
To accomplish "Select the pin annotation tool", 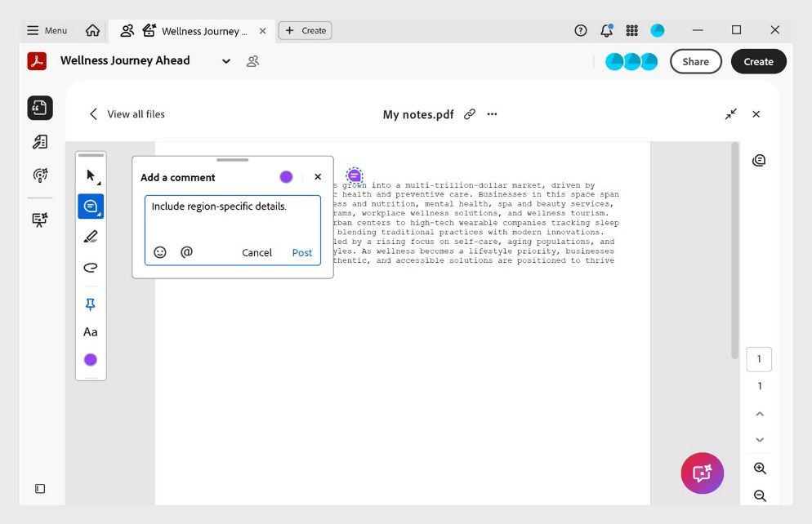I will click(90, 303).
